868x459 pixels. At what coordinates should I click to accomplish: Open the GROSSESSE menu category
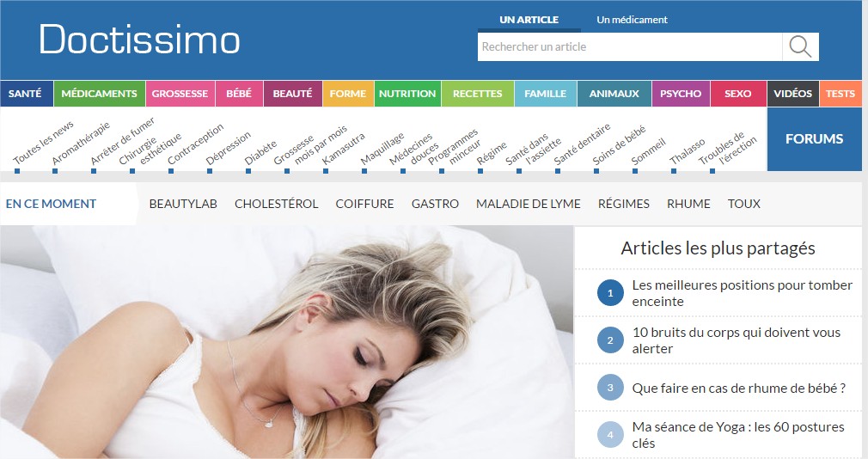180,94
